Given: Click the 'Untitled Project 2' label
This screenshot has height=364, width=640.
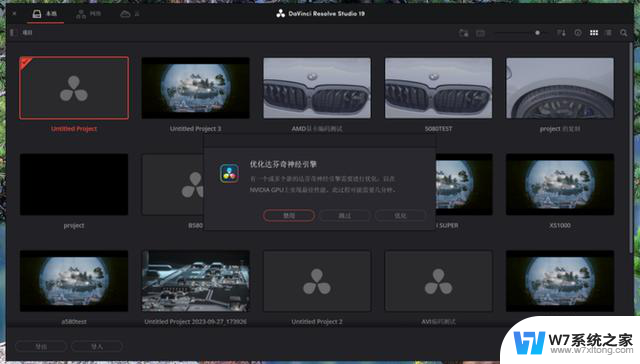Looking at the screenshot, I should click(317, 322).
